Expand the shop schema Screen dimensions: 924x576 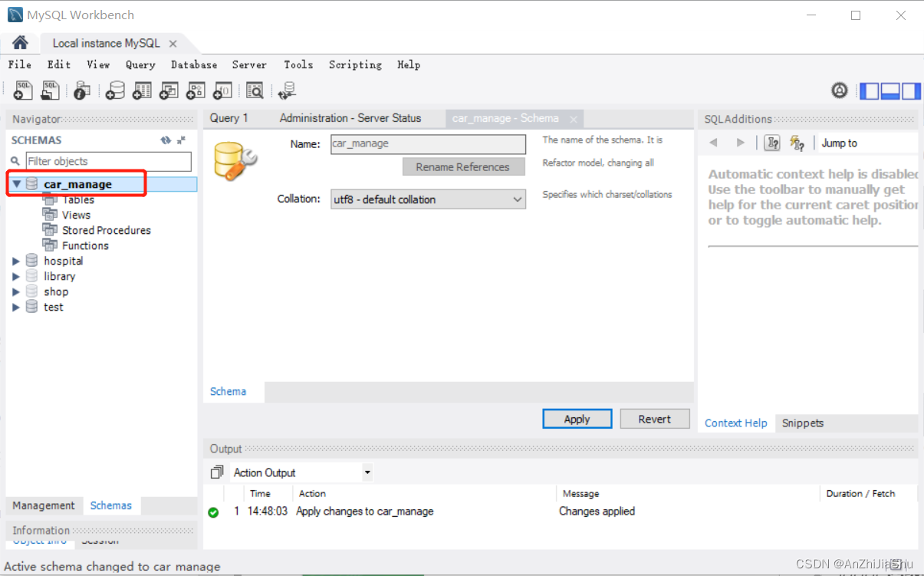click(x=16, y=291)
